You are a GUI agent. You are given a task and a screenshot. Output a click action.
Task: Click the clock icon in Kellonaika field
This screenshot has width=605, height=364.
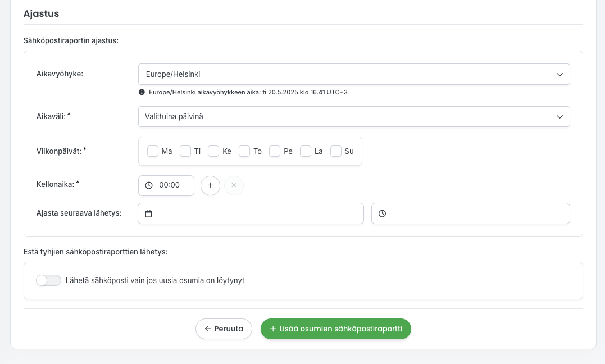point(149,185)
